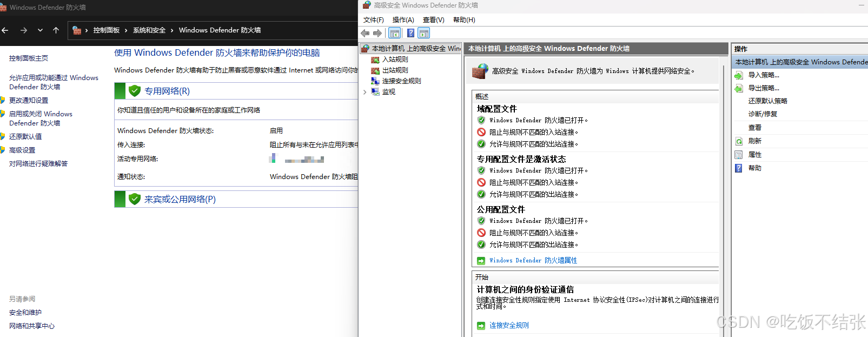Click the green shield icon beside 来宾或公用网络(P)
This screenshot has width=868, height=337.
135,199
